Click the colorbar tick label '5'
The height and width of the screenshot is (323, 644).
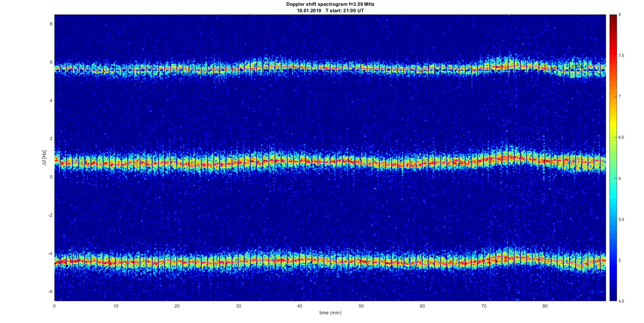[x=620, y=261]
